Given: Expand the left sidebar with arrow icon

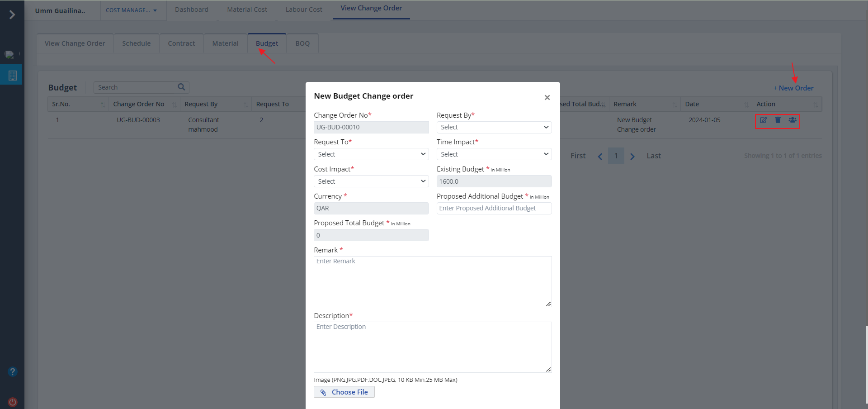Looking at the screenshot, I should tap(12, 15).
